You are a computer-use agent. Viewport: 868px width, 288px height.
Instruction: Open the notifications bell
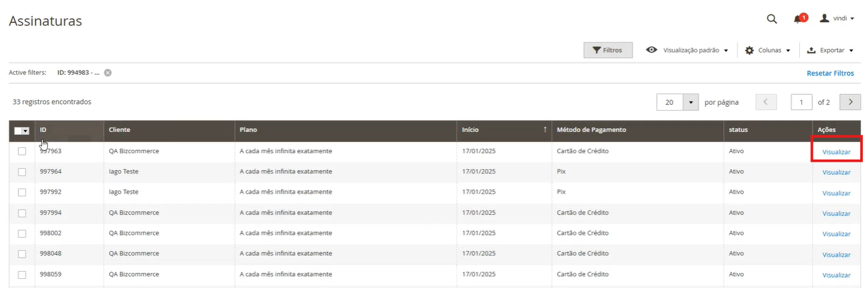[798, 19]
